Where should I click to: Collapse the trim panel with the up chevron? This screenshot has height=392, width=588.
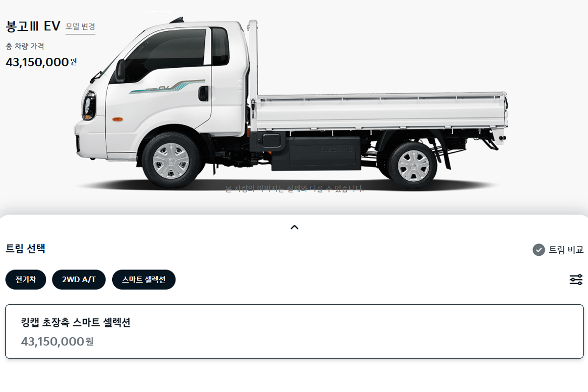294,227
